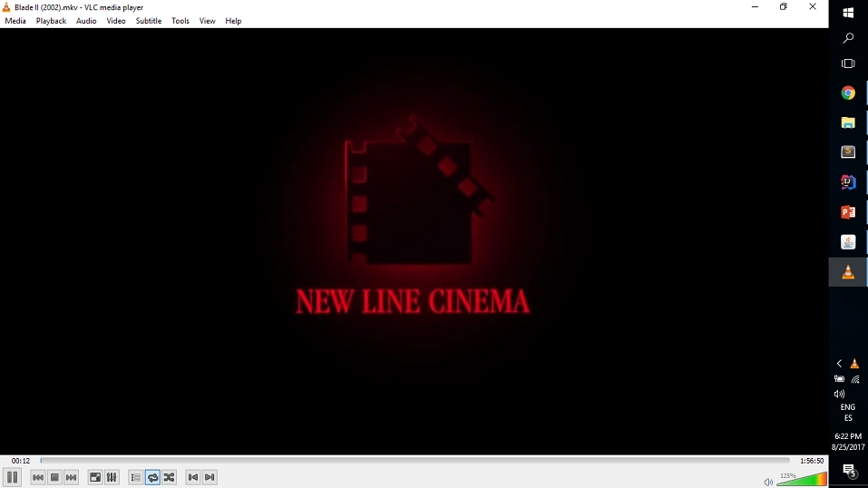Click the VLC cone in system tray
Image resolution: width=868 pixels, height=488 pixels.
pos(854,364)
